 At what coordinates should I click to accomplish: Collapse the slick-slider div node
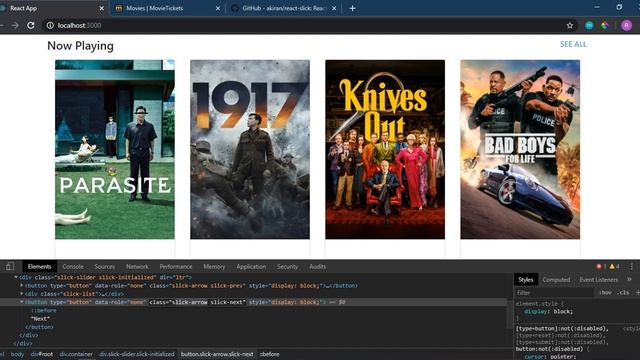coord(16,277)
